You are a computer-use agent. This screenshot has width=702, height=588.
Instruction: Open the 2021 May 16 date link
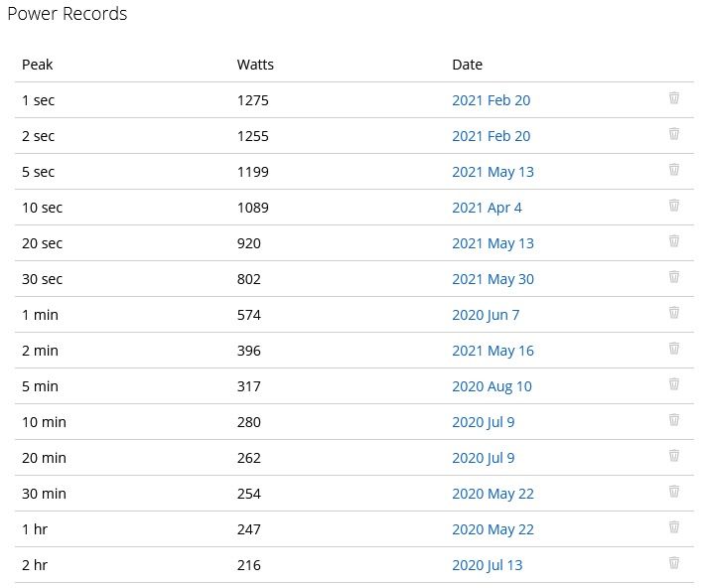coord(492,351)
